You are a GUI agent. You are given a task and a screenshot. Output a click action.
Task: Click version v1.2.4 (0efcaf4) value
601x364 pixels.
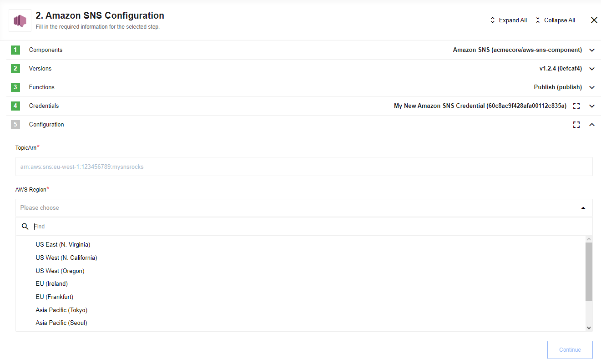click(561, 69)
